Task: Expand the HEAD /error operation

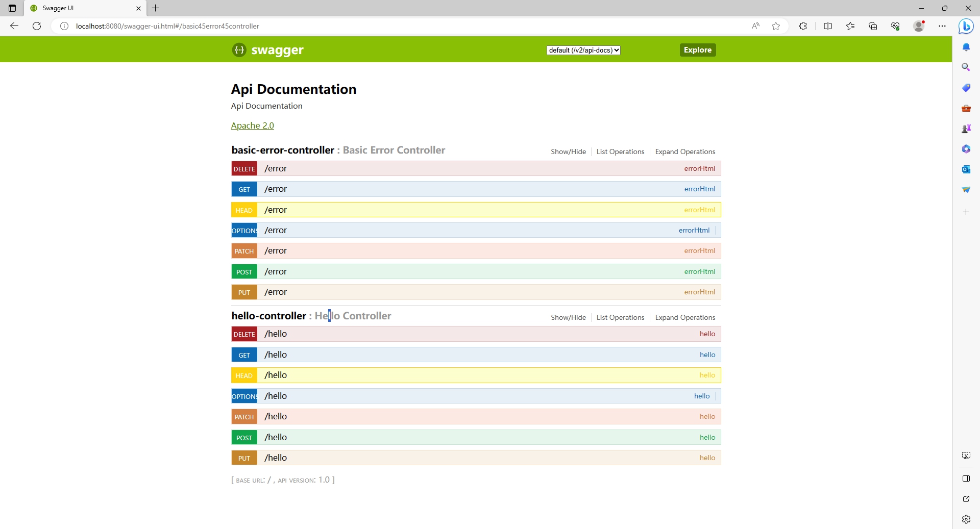Action: pos(476,210)
